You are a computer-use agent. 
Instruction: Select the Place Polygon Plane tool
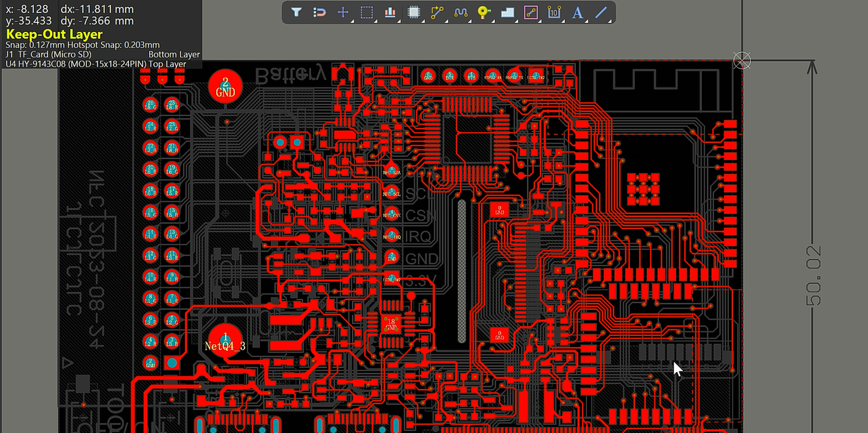(x=507, y=12)
